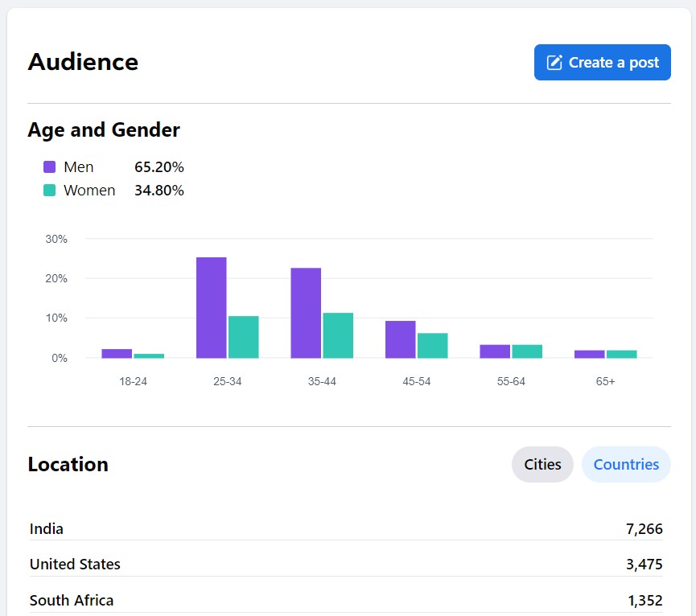Click the purple Men legend swatch

tap(48, 166)
